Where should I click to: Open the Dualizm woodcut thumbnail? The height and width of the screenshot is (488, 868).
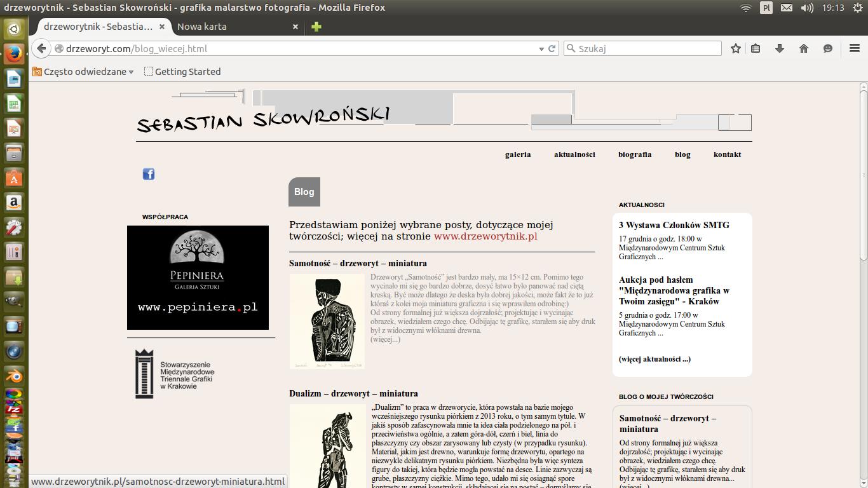click(327, 446)
